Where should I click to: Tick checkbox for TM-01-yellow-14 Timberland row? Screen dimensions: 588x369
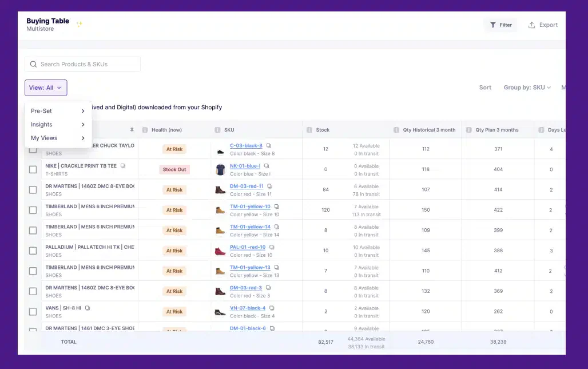tap(33, 230)
